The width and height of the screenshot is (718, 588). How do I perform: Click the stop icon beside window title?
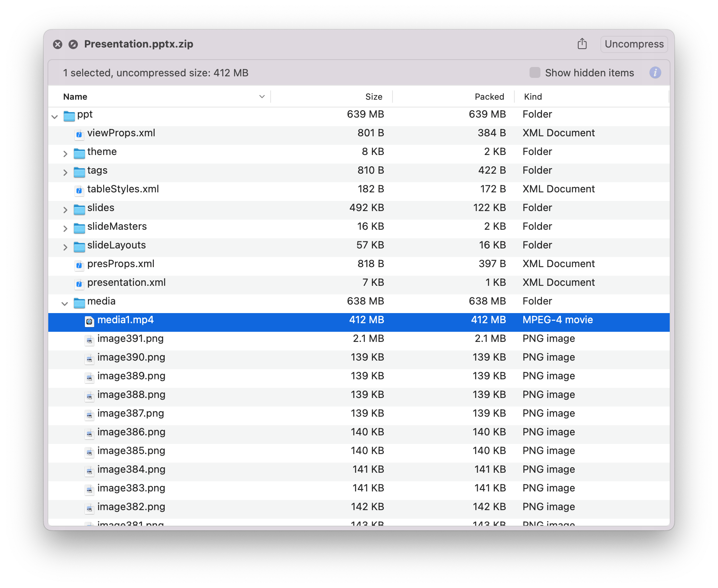click(x=73, y=44)
